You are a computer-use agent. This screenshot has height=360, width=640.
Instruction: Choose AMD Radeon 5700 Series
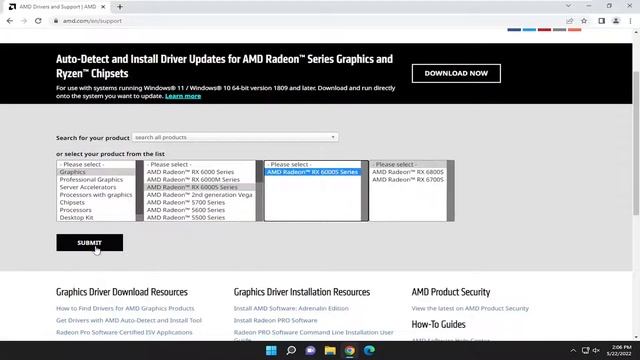(x=200, y=202)
